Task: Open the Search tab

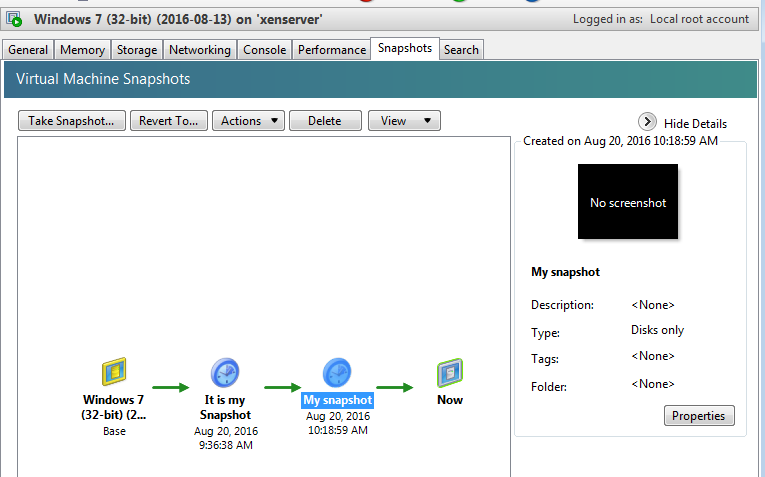Action: coord(461,50)
